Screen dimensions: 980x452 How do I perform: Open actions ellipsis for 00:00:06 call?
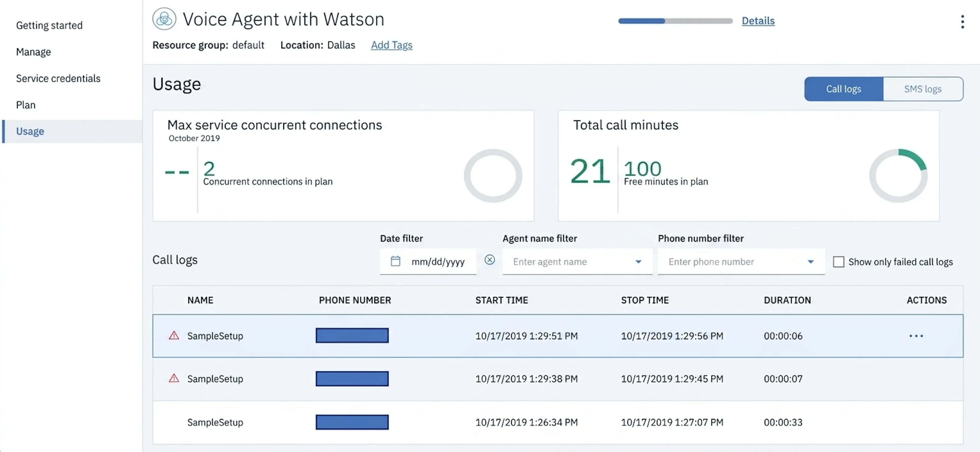pyautogui.click(x=916, y=336)
